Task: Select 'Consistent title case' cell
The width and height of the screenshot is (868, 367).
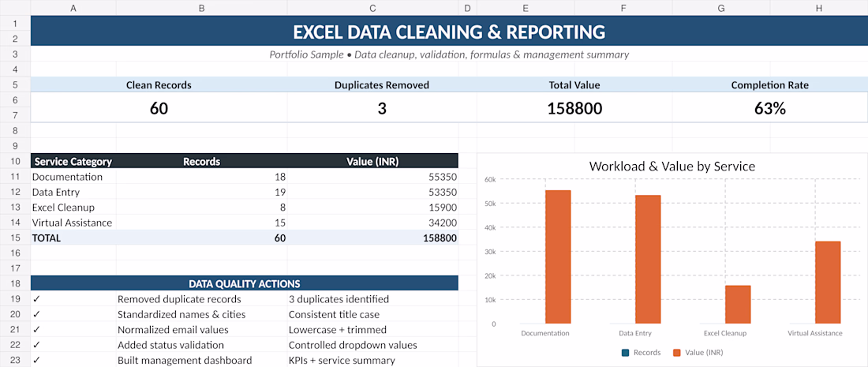Action: tap(372, 314)
